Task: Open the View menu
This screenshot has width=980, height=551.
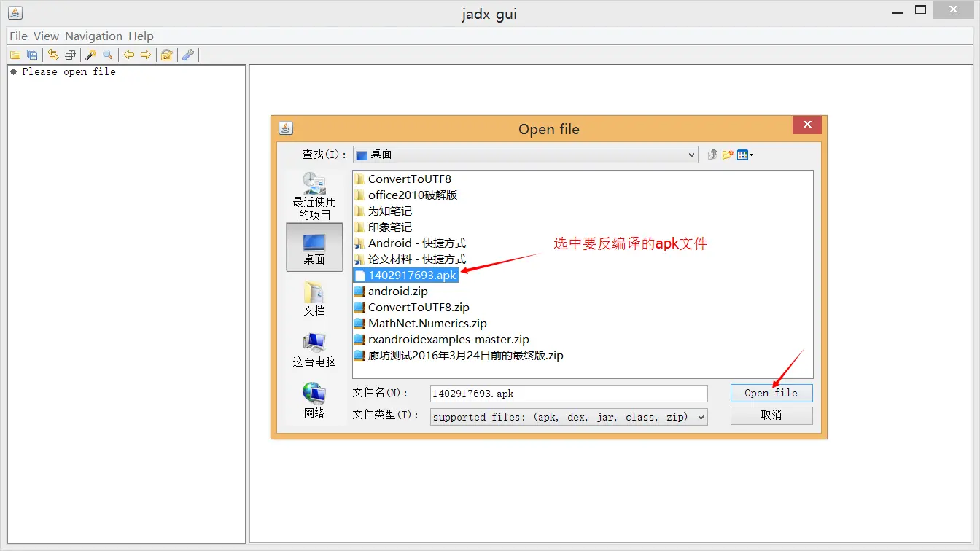Action: [x=46, y=36]
